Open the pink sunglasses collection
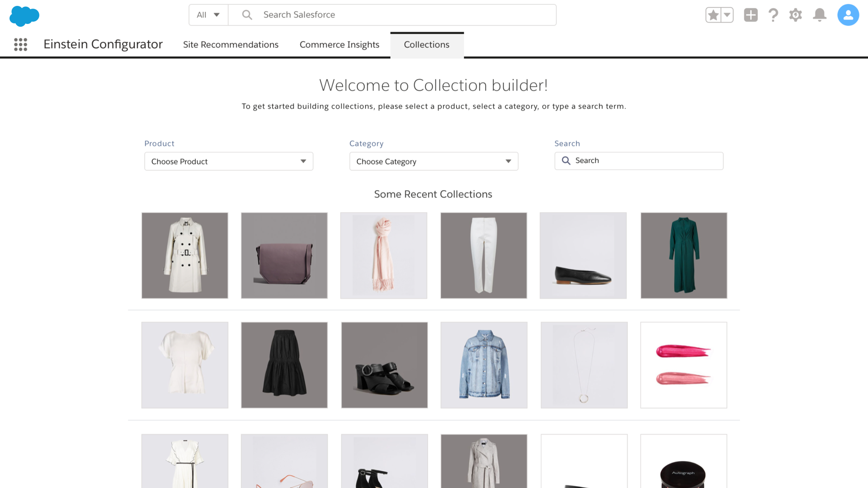Image resolution: width=868 pixels, height=488 pixels. pos(284,461)
